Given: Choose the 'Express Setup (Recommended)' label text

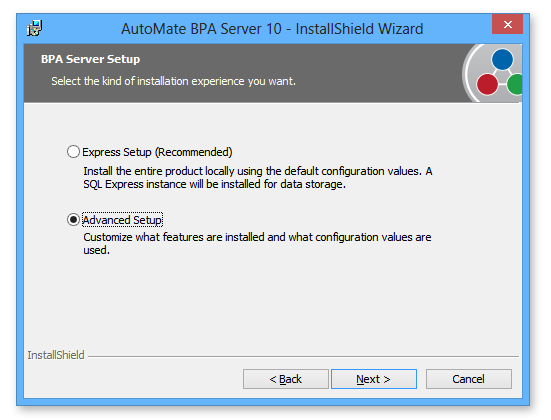Looking at the screenshot, I should click(157, 152).
